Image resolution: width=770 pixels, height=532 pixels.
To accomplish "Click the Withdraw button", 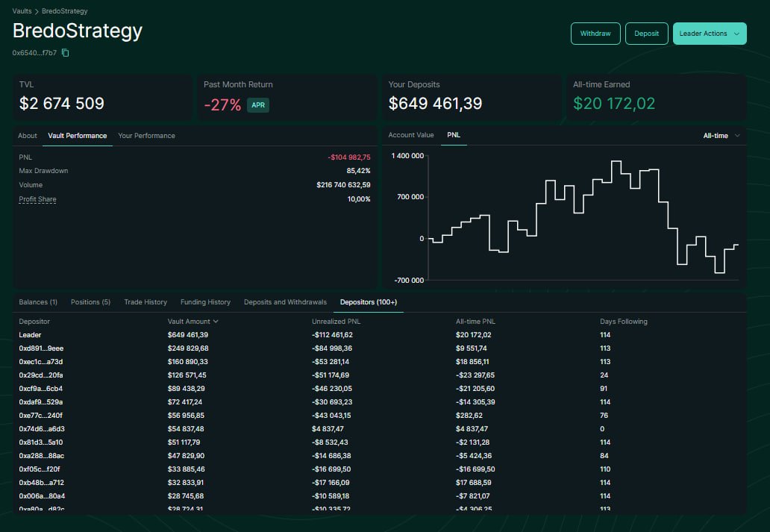I will [x=595, y=34].
